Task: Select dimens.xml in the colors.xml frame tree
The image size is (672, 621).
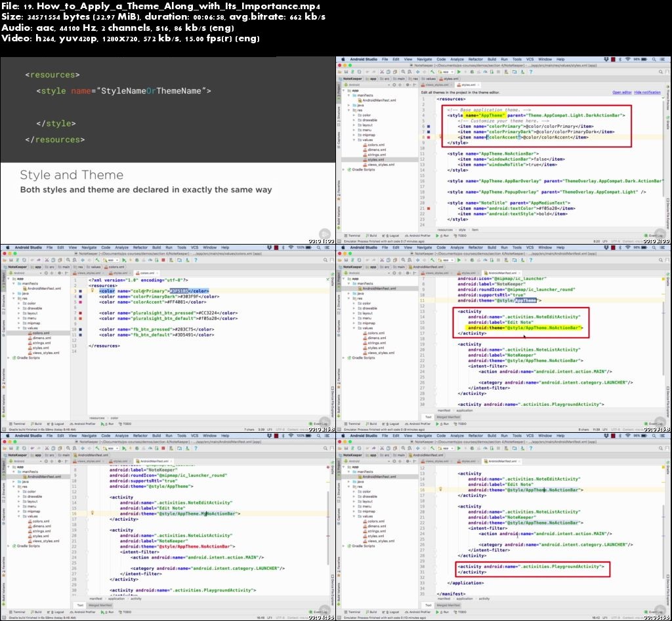Action: point(40,338)
